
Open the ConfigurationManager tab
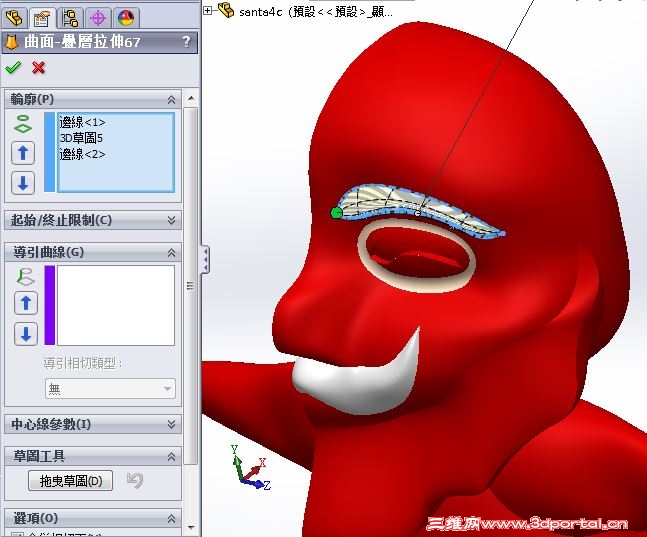[70, 18]
